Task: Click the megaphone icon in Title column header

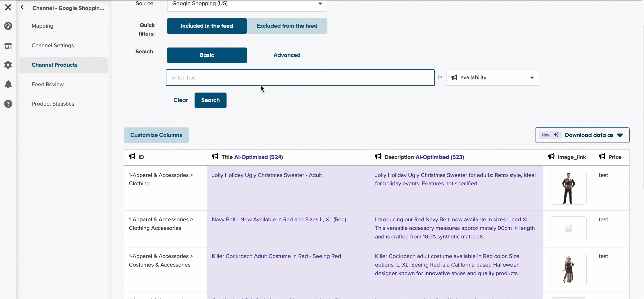Action: (x=215, y=156)
